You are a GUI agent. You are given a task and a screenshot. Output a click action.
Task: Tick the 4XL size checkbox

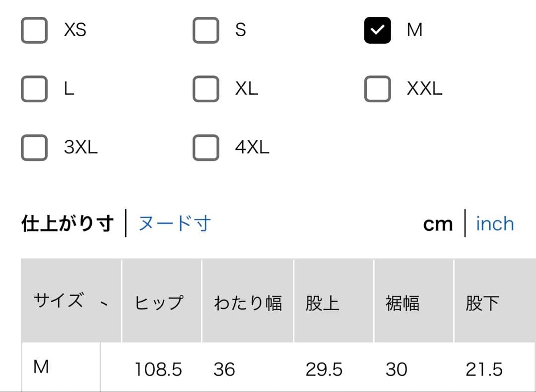coord(206,147)
